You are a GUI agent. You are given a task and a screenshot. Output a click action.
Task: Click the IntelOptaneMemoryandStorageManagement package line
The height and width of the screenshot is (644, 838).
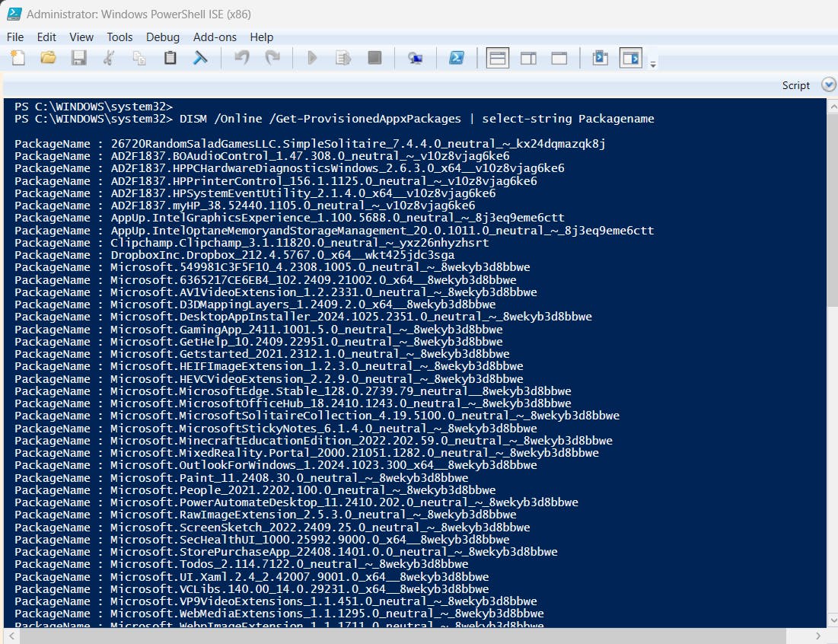tap(334, 231)
